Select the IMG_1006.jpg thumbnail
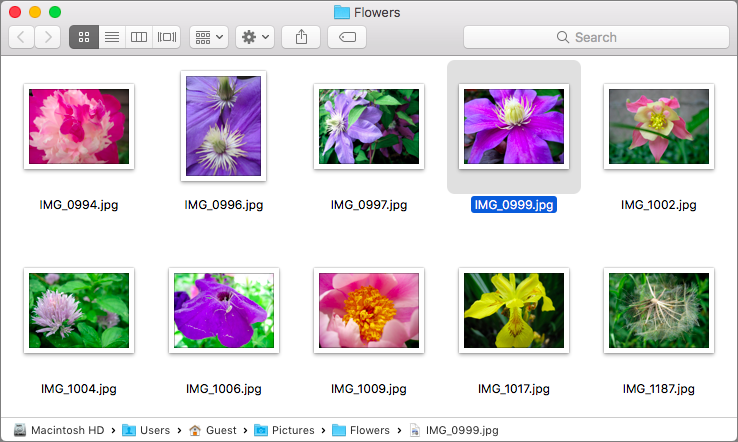This screenshot has width=738, height=442. [224, 311]
